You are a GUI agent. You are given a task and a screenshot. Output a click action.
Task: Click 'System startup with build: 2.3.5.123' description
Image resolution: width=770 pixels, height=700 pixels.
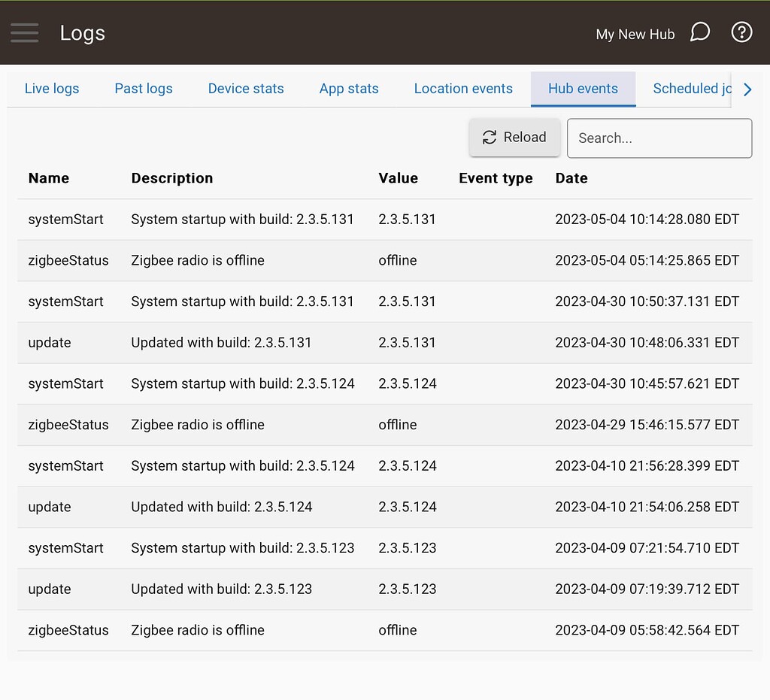click(243, 548)
